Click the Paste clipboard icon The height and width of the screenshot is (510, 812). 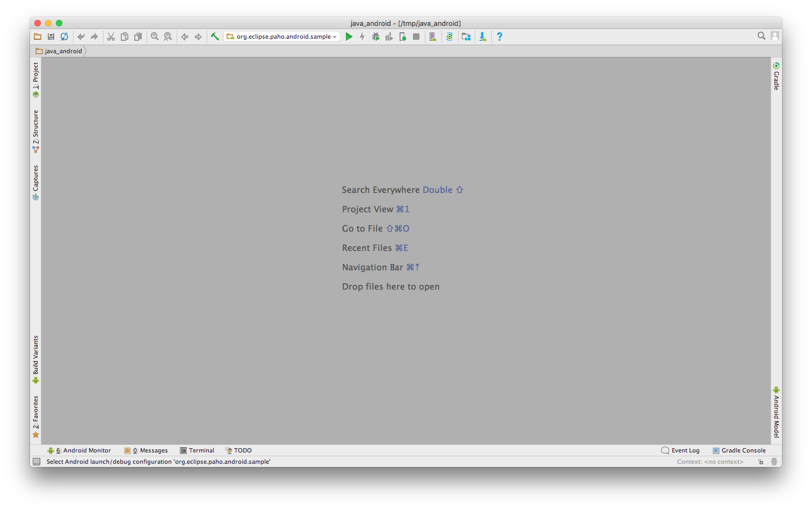(x=138, y=37)
